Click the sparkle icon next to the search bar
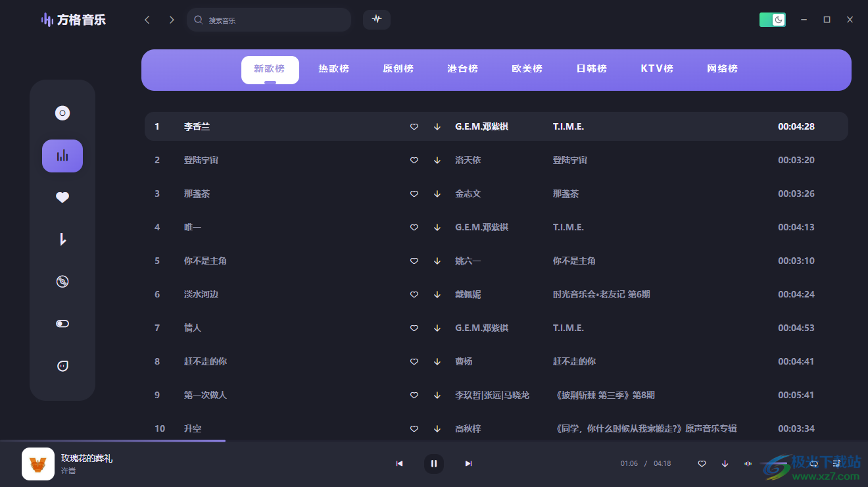The width and height of the screenshot is (868, 487). (376, 20)
